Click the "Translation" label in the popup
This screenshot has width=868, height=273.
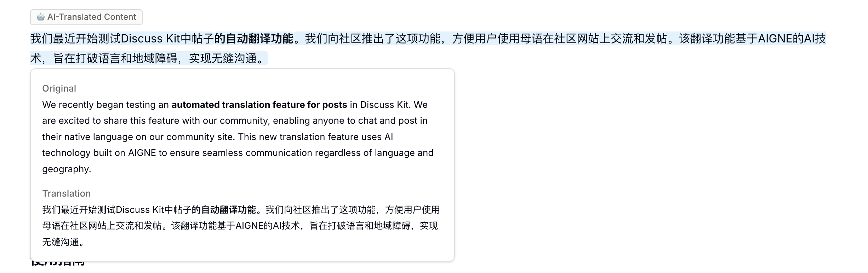click(x=67, y=193)
